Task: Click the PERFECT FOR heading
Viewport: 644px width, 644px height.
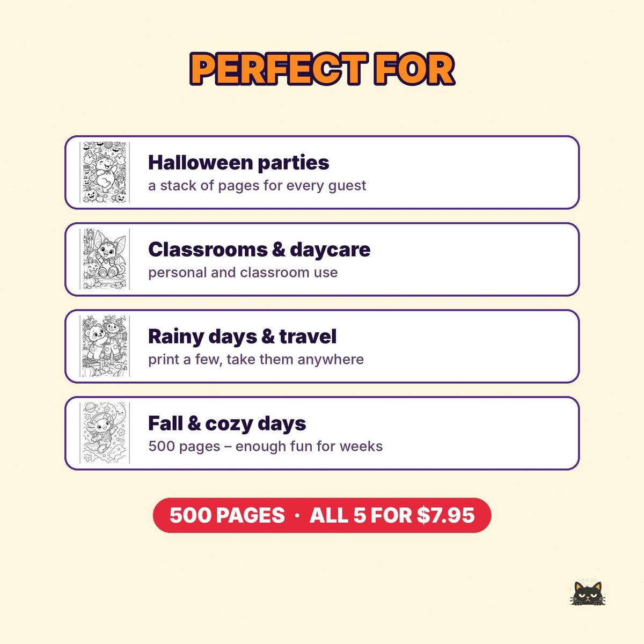Action: coord(322,69)
